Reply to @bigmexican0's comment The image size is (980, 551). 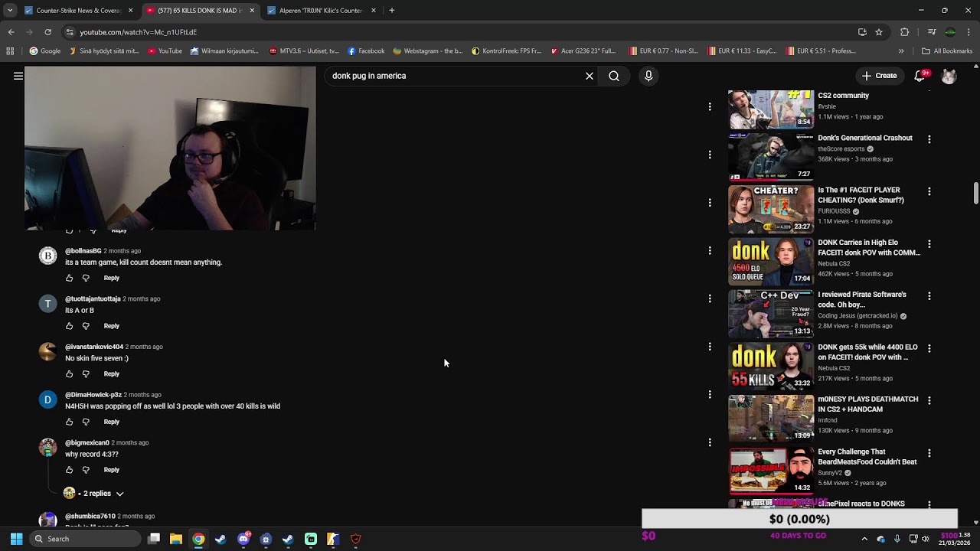click(111, 470)
